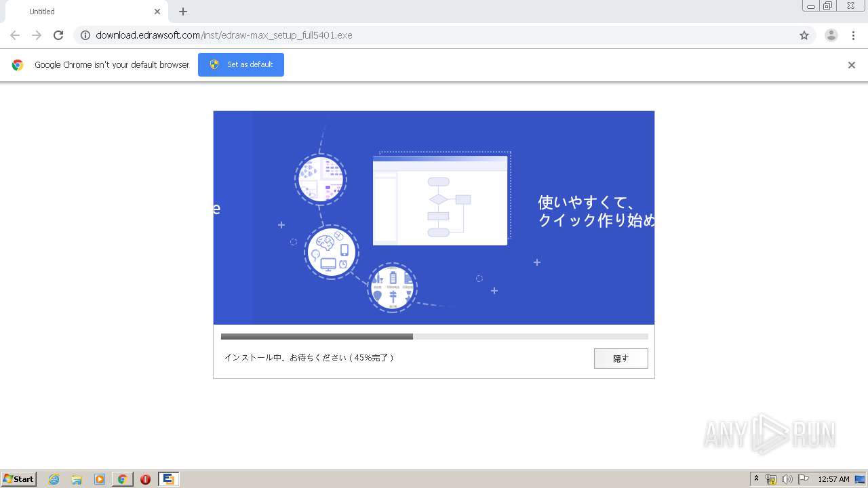
Task: Open Windows Explorer folder from taskbar
Action: [77, 479]
